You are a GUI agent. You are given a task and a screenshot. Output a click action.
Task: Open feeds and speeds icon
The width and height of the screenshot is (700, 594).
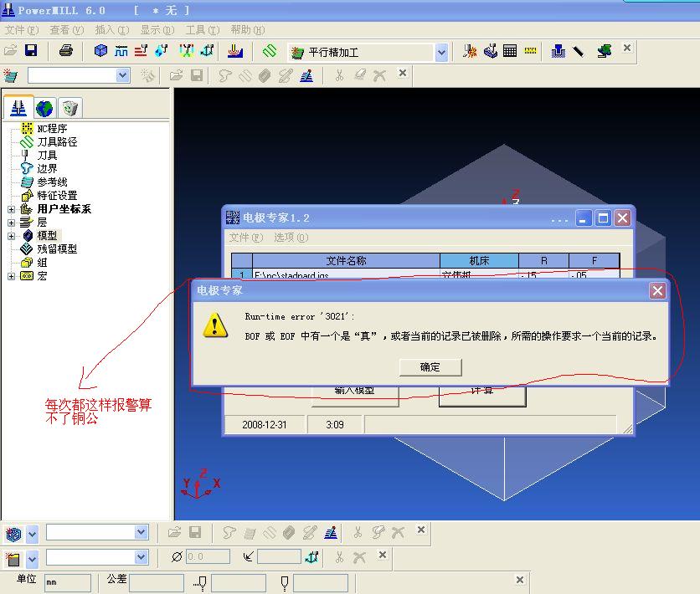pyautogui.click(x=121, y=50)
